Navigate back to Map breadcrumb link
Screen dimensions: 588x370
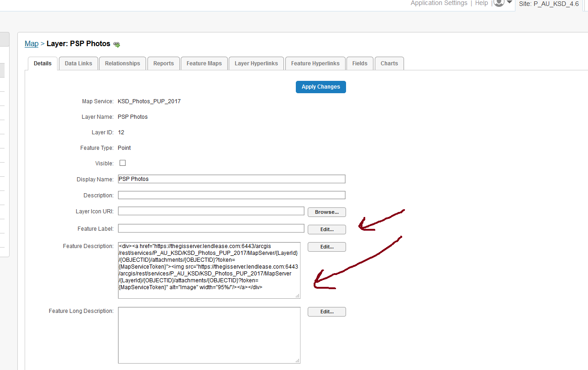(x=31, y=44)
